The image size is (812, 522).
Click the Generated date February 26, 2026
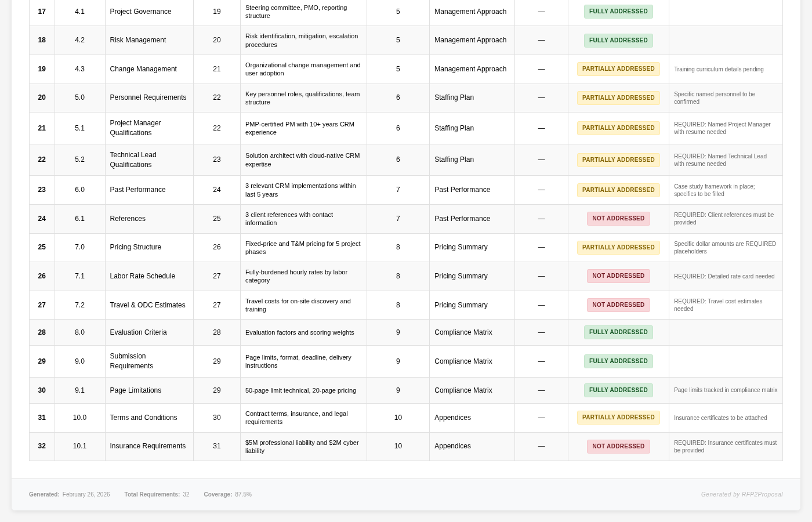point(86,495)
